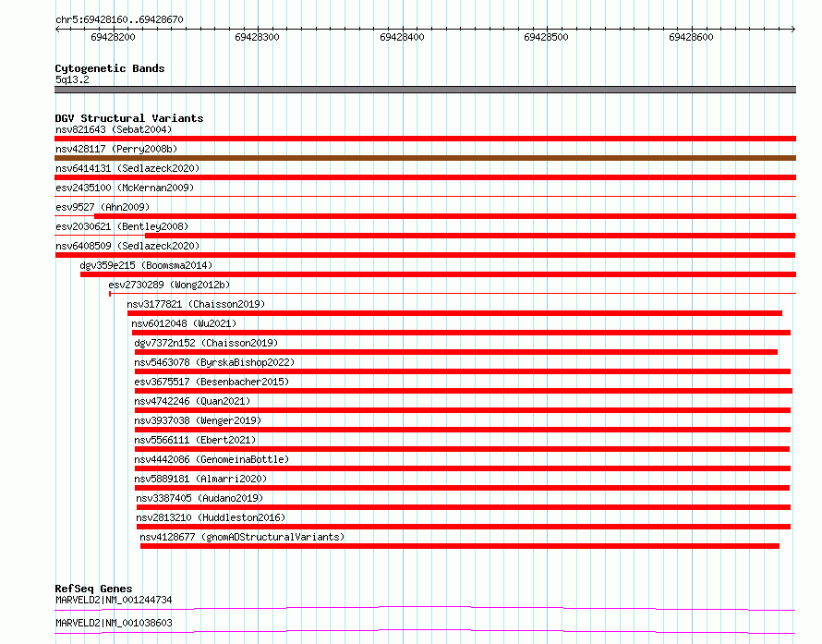Click the chr5:69428160..69428670 coordinate label
Screen dimensions: 822x644
coord(119,19)
